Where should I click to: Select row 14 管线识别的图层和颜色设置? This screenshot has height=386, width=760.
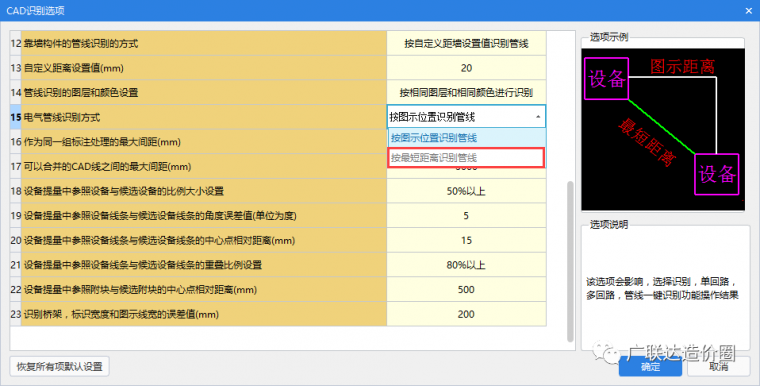(x=204, y=93)
